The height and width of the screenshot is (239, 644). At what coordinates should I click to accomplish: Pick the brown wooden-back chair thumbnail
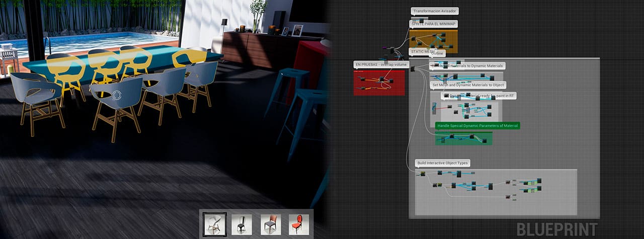tap(271, 224)
